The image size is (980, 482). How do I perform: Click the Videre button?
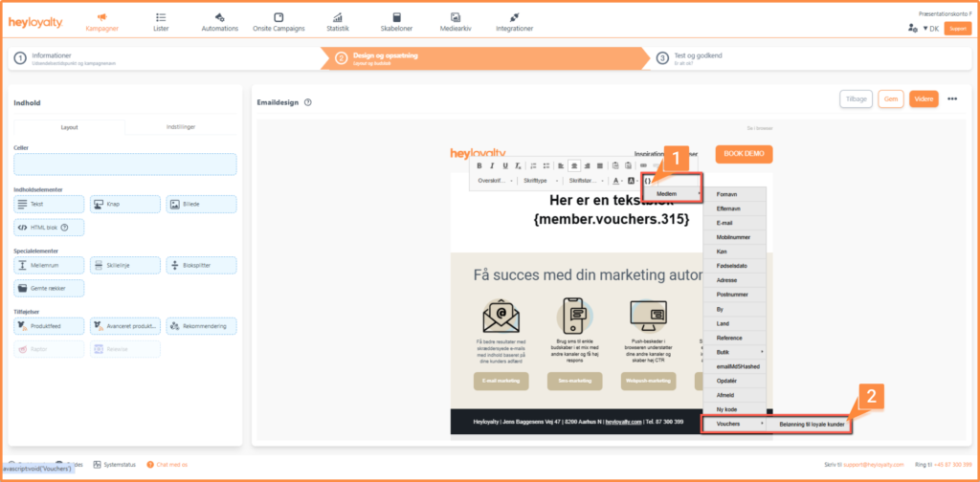tap(923, 99)
